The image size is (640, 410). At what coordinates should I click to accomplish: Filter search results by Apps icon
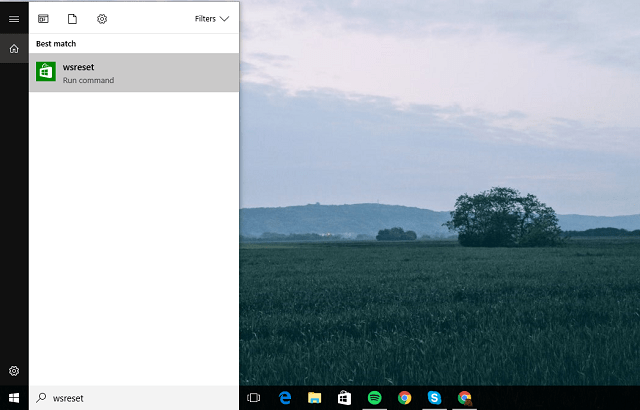coord(43,19)
